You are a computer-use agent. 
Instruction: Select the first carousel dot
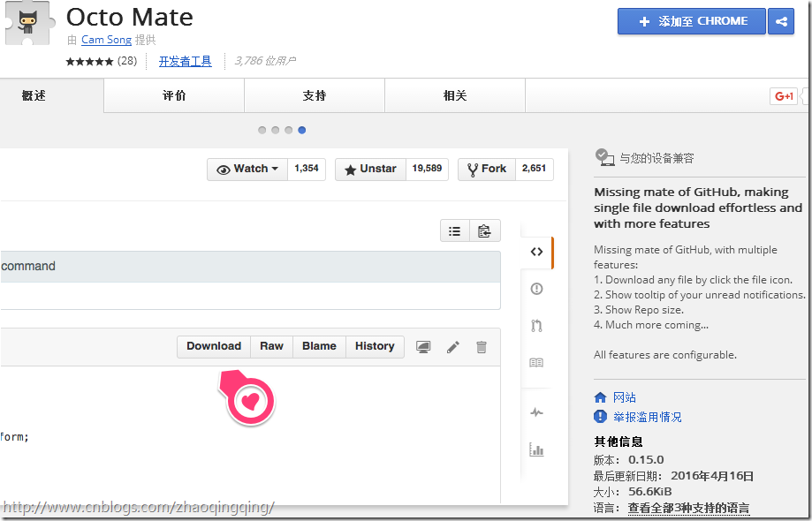[262, 130]
